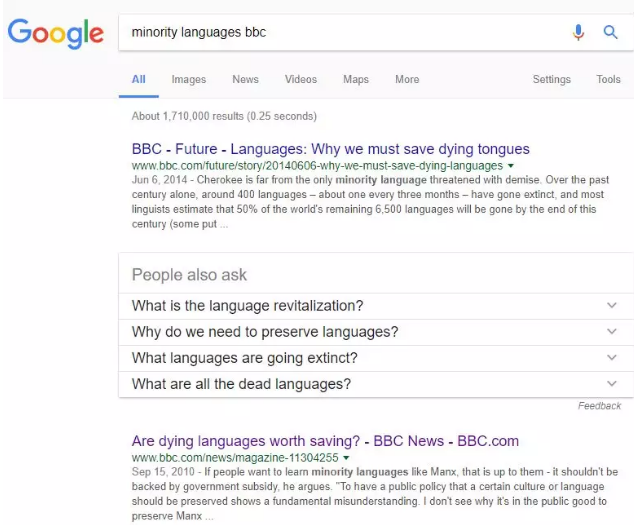Click question "What are all the dead languages?"
Screen dimensions: 634x525
241,384
